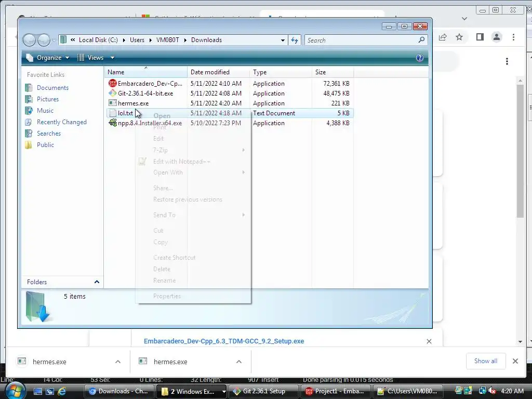The height and width of the screenshot is (399, 532).
Task: Click the lol.txt text file icon
Action: [112, 113]
